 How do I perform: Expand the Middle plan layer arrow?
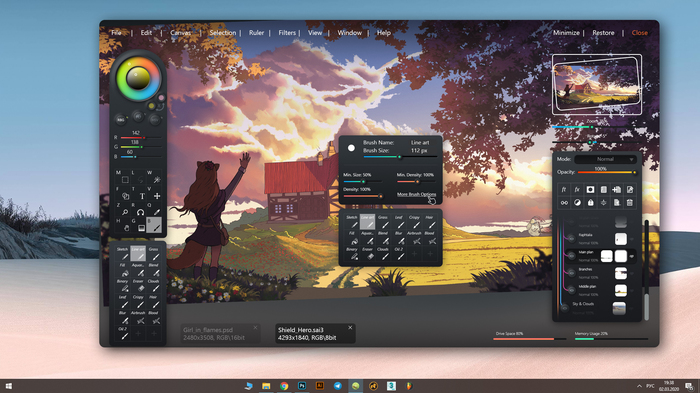[632, 291]
